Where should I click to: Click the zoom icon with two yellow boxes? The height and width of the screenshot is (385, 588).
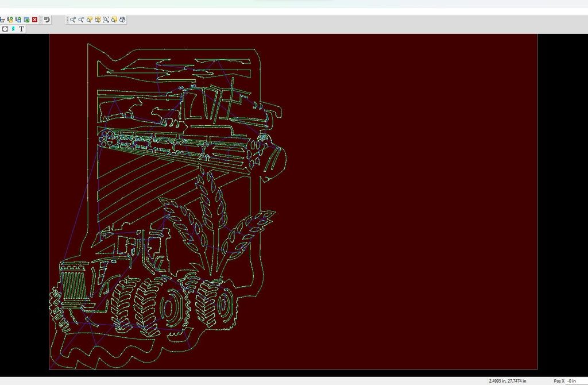[98, 20]
